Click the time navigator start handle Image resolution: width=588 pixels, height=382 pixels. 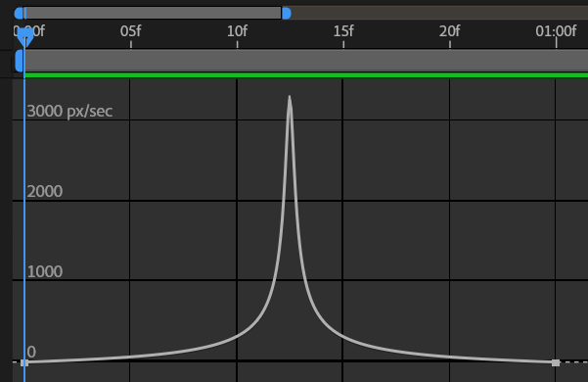pos(19,14)
